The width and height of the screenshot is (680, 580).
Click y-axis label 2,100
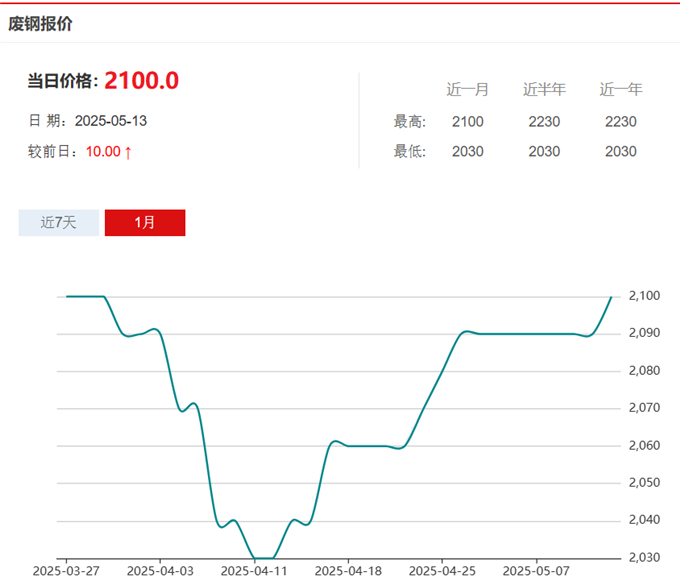[644, 296]
